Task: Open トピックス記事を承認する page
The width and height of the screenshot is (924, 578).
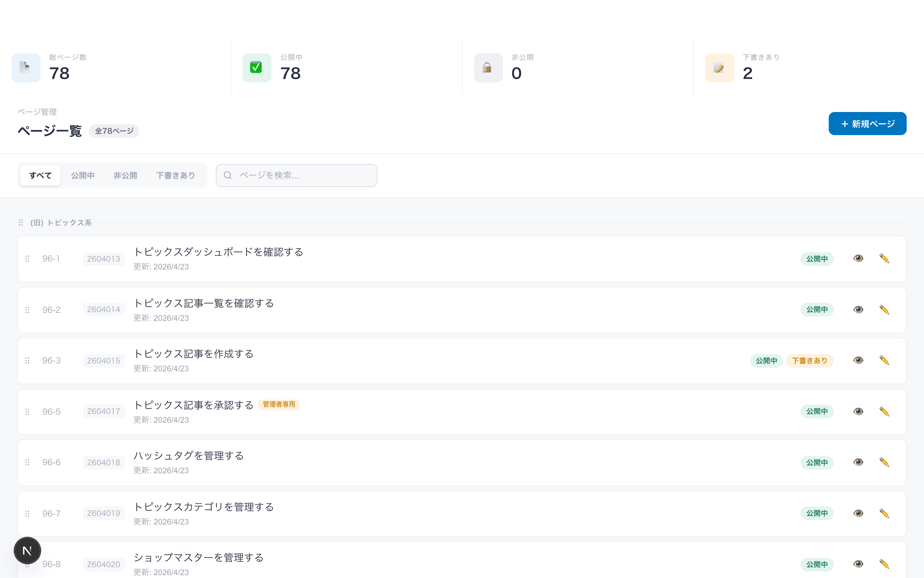Action: [x=193, y=405]
